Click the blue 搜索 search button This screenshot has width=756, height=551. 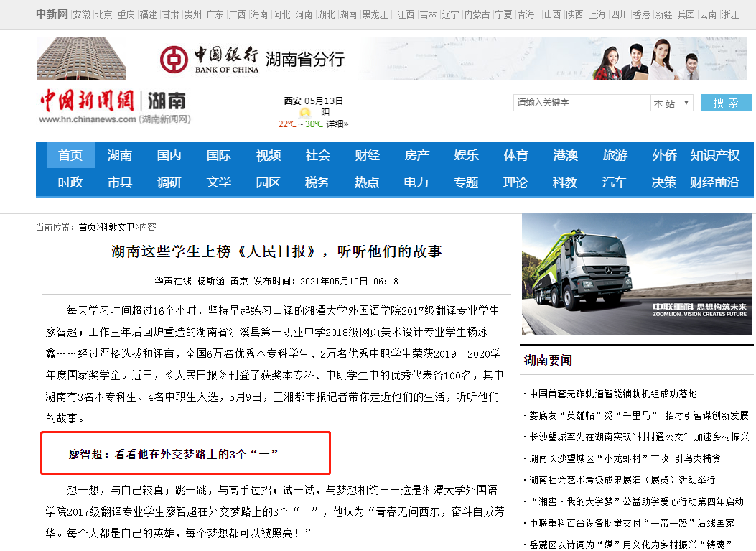tap(726, 103)
